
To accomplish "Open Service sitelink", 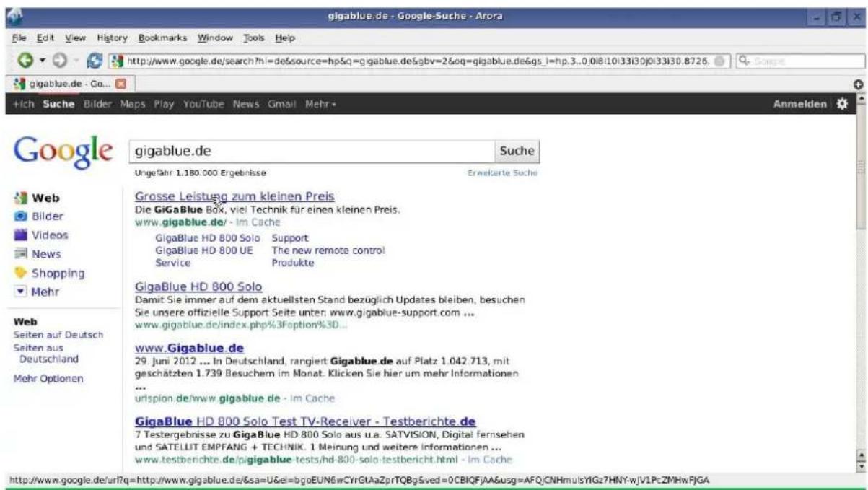I will click(173, 263).
